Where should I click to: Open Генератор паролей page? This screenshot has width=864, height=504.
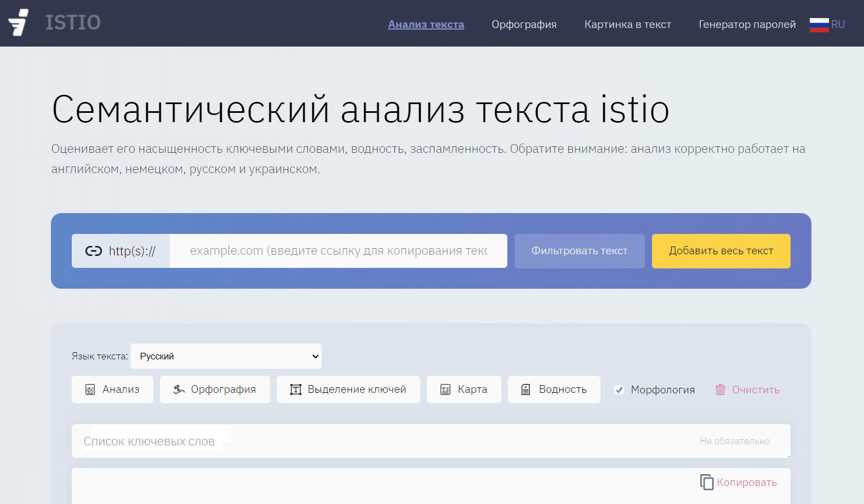(747, 24)
